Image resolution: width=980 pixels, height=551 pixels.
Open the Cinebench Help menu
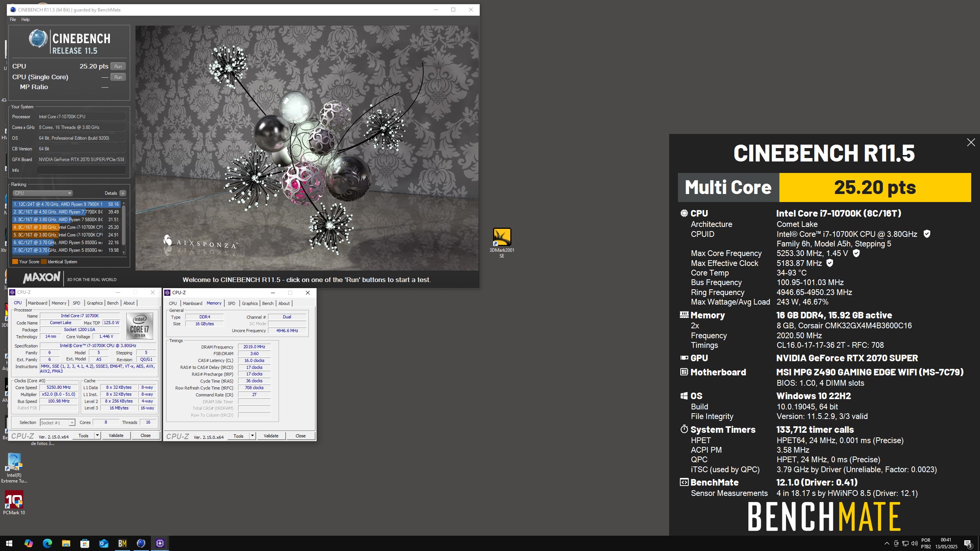(25, 20)
